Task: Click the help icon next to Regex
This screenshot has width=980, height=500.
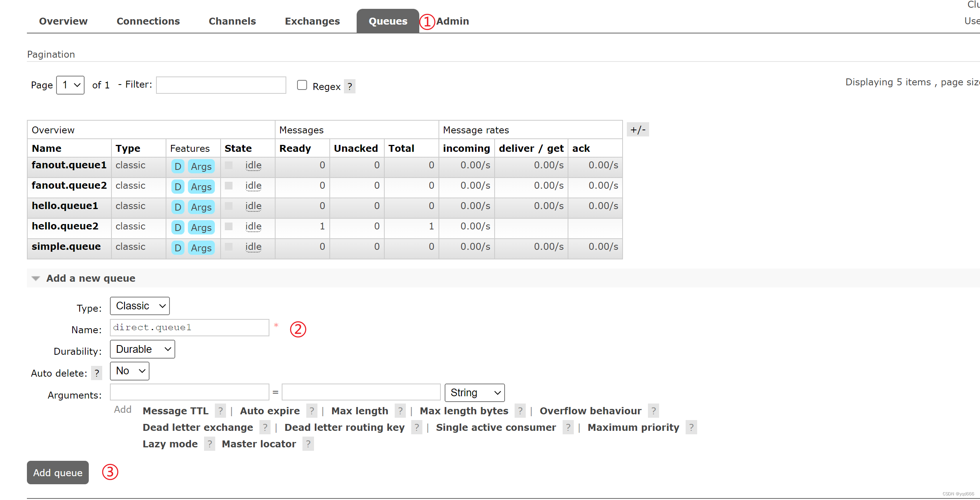Action: pos(349,86)
